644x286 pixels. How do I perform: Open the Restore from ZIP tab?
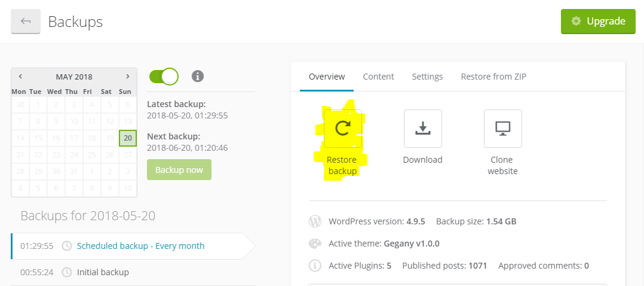(x=493, y=77)
